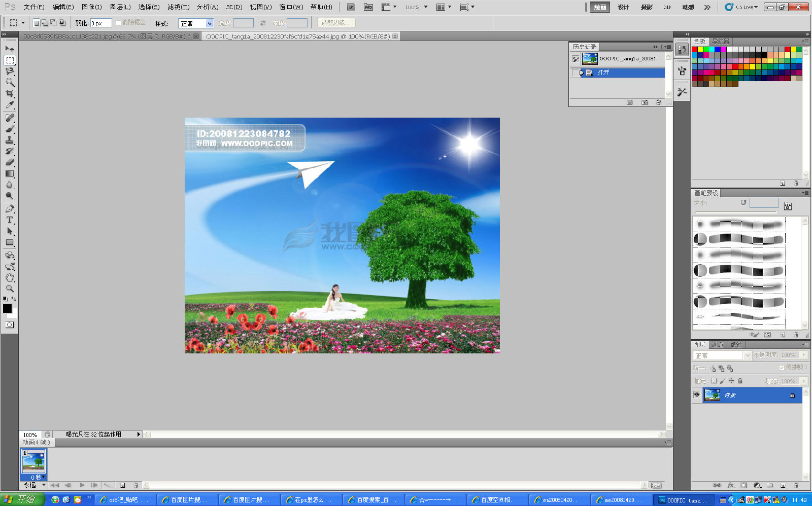Open the History panel options menu
This screenshot has height=506, width=812.
[668, 47]
